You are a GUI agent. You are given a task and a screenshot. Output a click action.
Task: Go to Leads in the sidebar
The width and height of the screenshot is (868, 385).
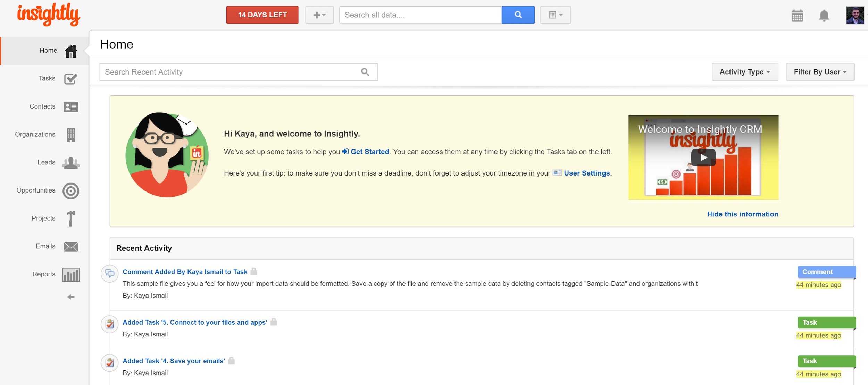[47, 162]
